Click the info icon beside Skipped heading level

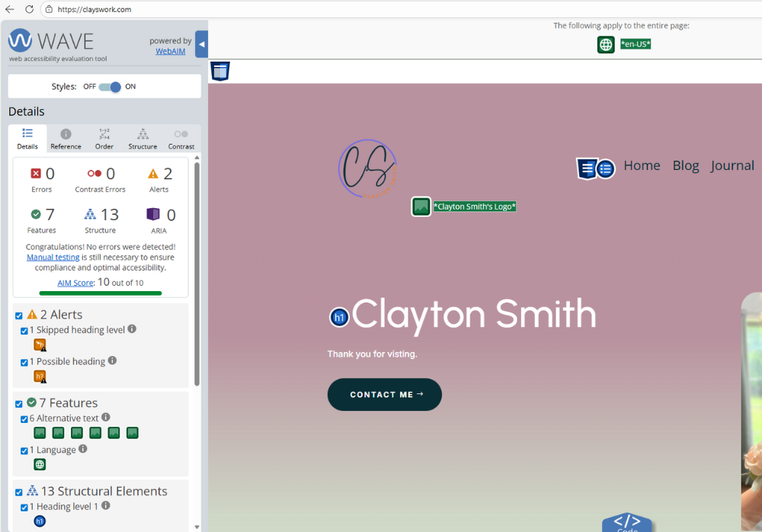click(132, 329)
